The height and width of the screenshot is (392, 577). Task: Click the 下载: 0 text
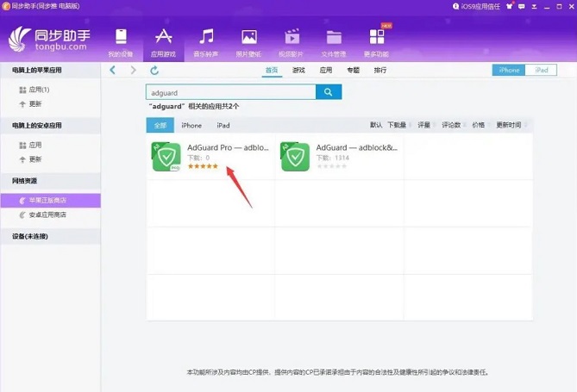click(x=198, y=158)
